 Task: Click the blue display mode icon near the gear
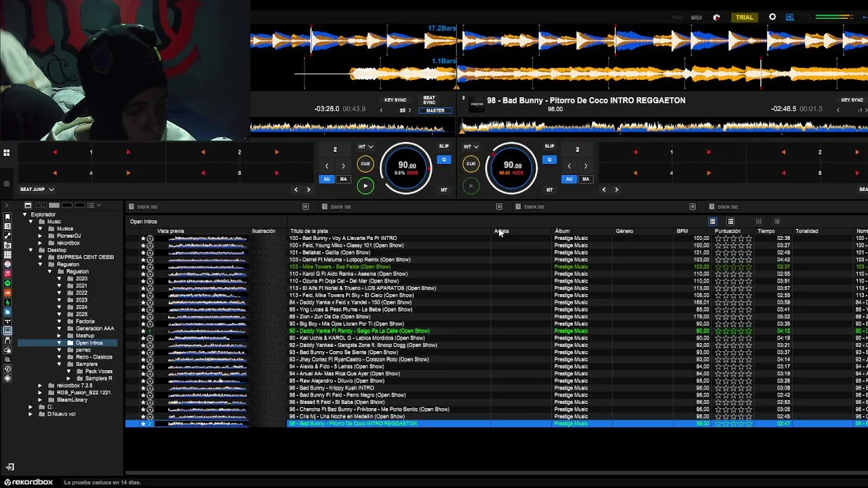tap(789, 17)
